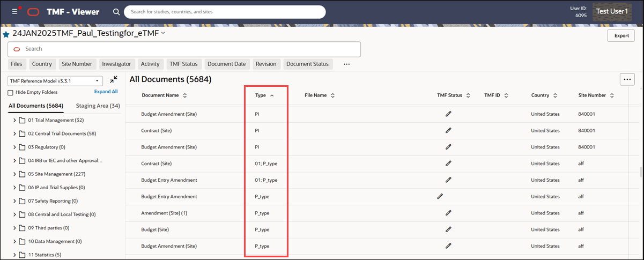The width and height of the screenshot is (644, 260).
Task: Open the TMF Reference Model v3.3.1 dropdown
Action: (55, 80)
